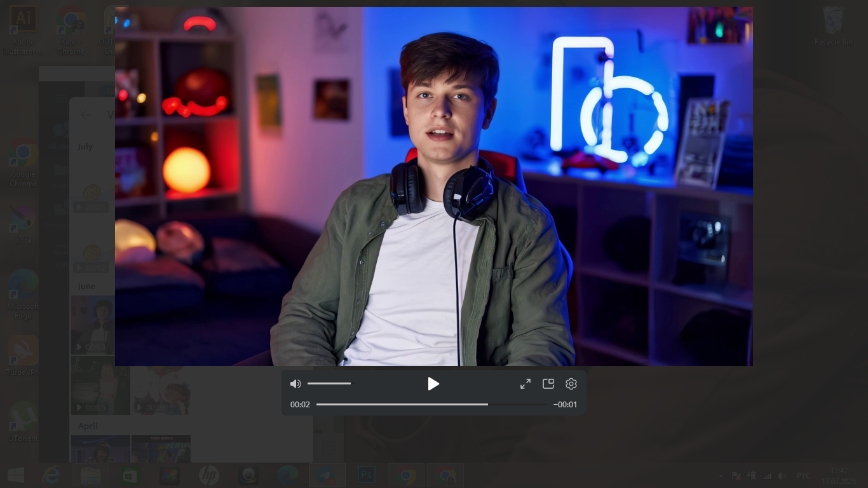Launch the Google Chrome desktop shortcut

click(23, 164)
